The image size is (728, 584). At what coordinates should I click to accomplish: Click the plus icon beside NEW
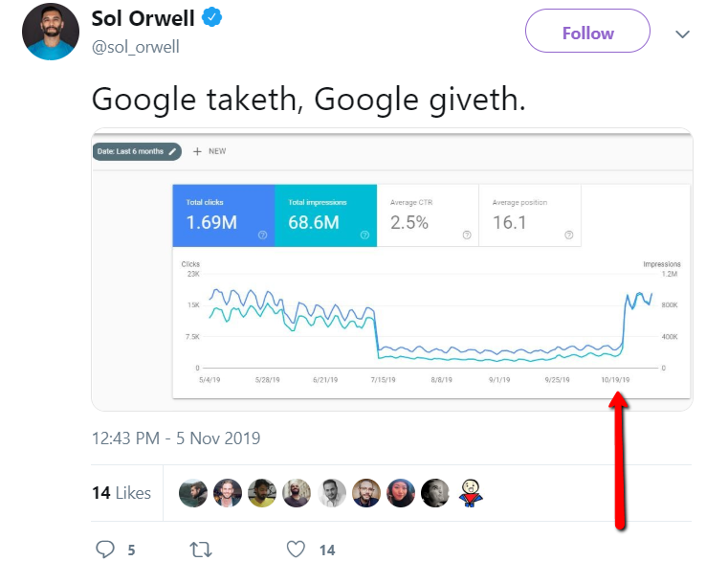(197, 151)
